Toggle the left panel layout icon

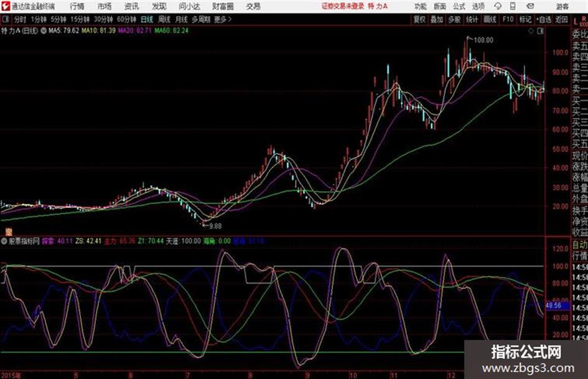[5, 19]
